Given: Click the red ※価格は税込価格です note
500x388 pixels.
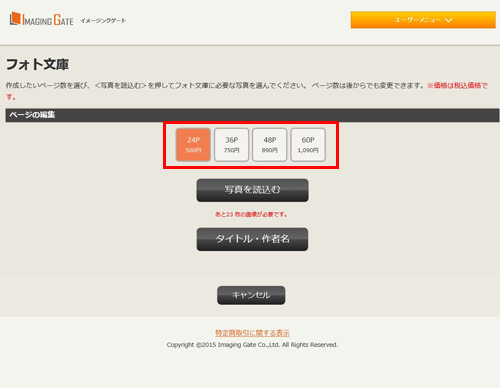Looking at the screenshot, I should 457,86.
